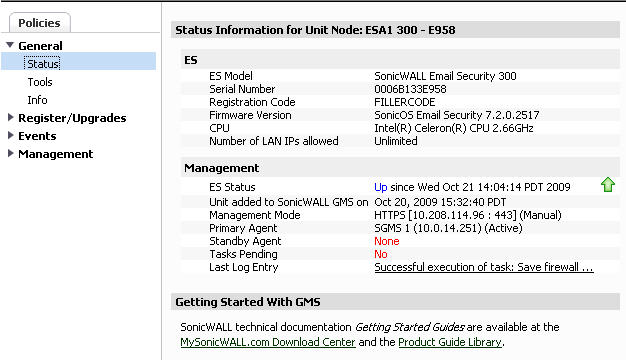Click the blue Up status text
Image resolution: width=626 pixels, height=360 pixels.
tap(381, 187)
